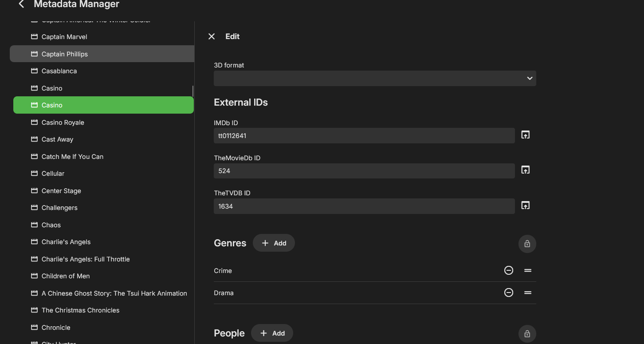Select Captain Phillips in the movie list
This screenshot has width=644, height=344.
point(65,54)
